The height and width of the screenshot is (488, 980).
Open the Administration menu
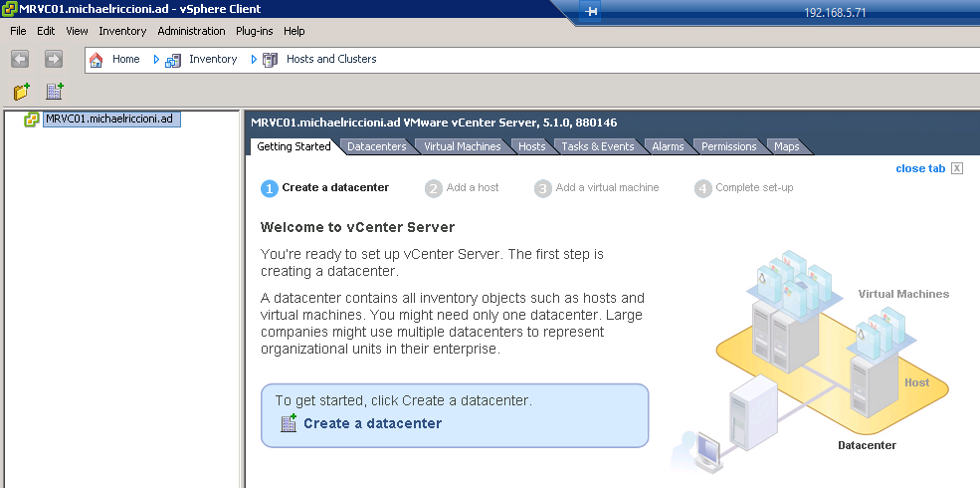(x=191, y=31)
